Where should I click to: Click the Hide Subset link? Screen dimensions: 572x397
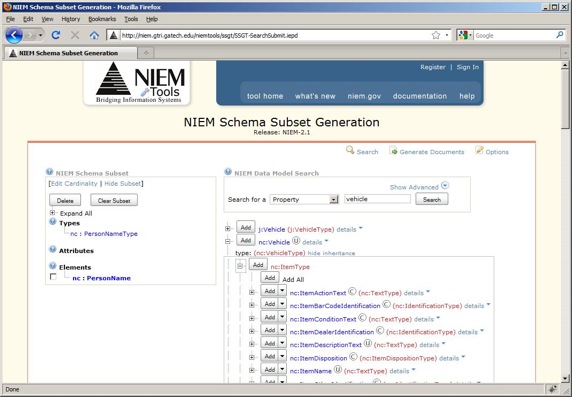(x=123, y=183)
